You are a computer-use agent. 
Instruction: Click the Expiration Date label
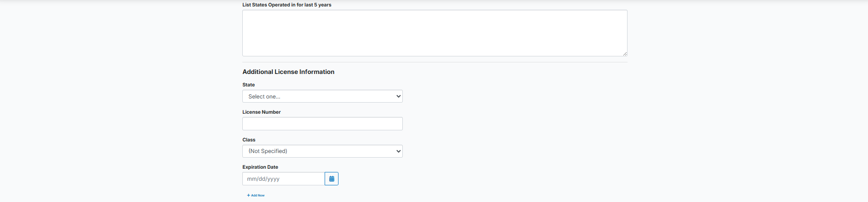(x=260, y=167)
